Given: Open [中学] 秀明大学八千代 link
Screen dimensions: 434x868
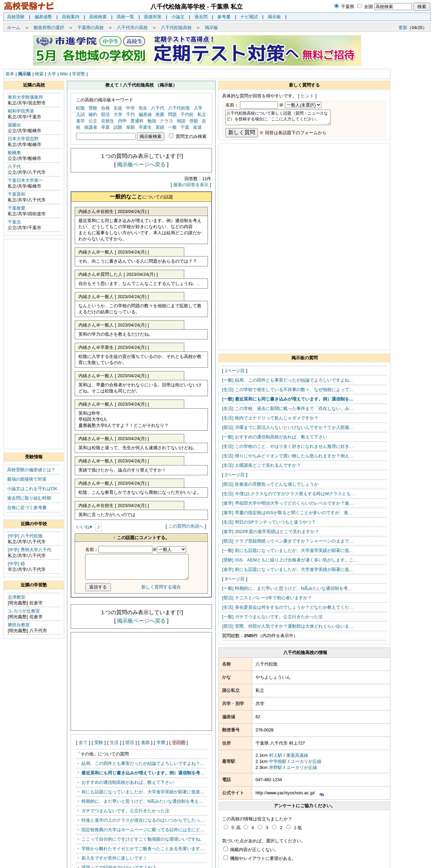Looking at the screenshot, I should point(30,550).
